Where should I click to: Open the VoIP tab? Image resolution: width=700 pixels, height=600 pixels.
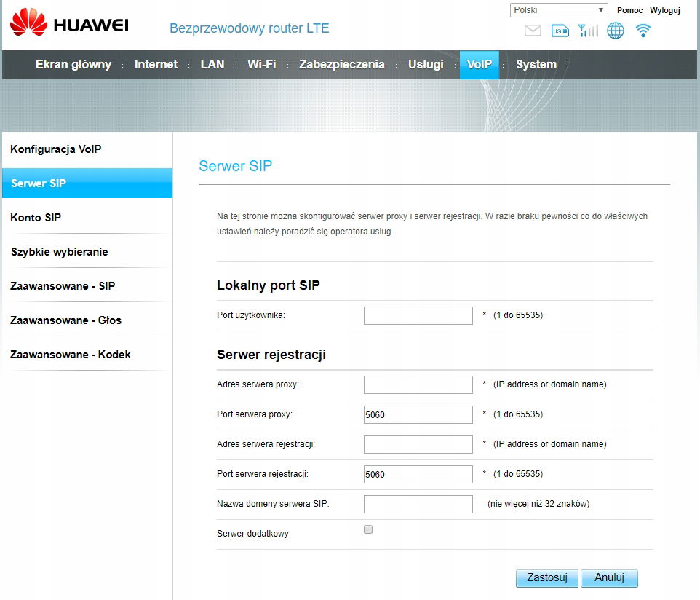[x=479, y=64]
